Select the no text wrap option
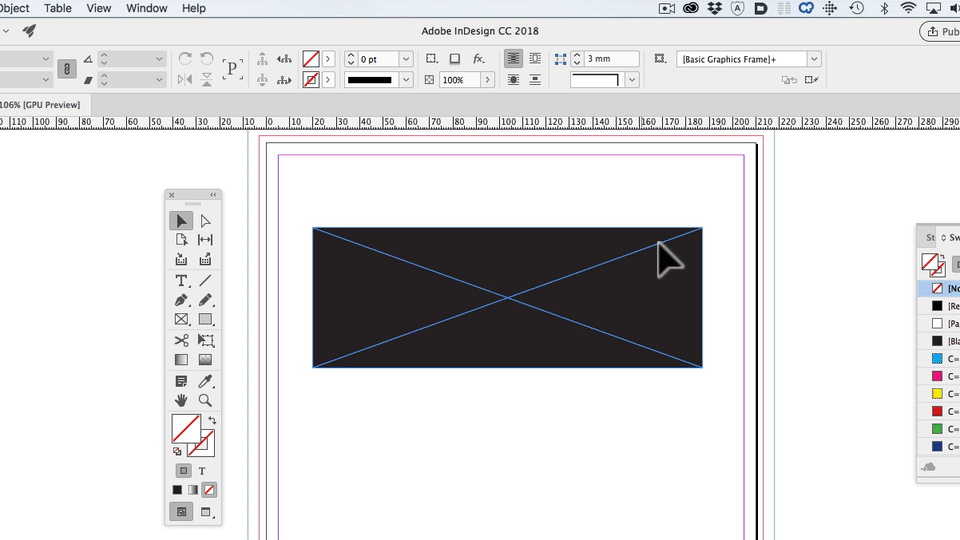960x540 pixels. pyautogui.click(x=513, y=59)
